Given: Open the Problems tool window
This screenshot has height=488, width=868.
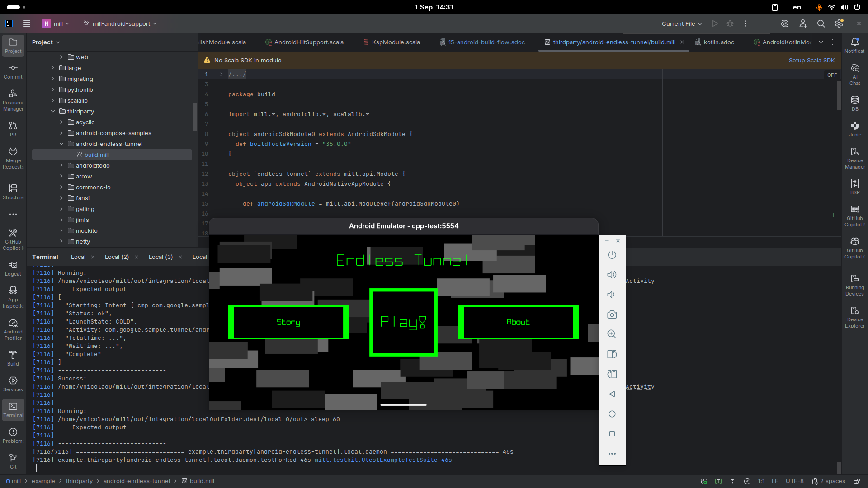Looking at the screenshot, I should [x=13, y=435].
